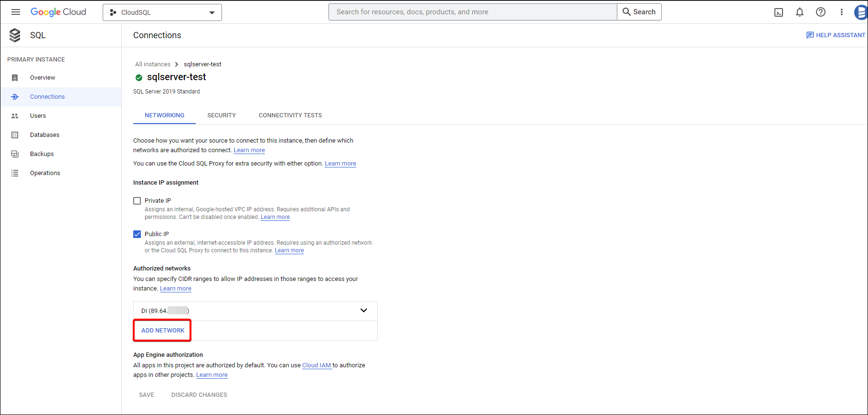Switch to the Security tab
Screen dimensions: 868x415
pos(222,115)
